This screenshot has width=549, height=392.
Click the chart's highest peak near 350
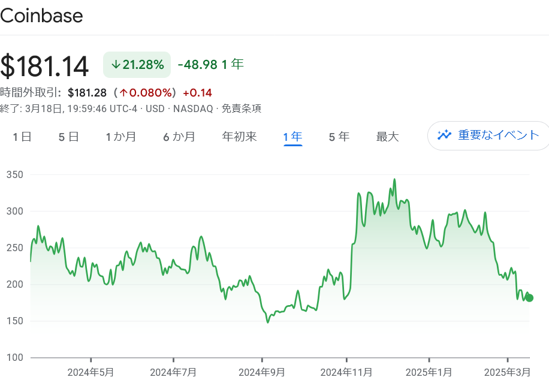pyautogui.click(x=394, y=179)
